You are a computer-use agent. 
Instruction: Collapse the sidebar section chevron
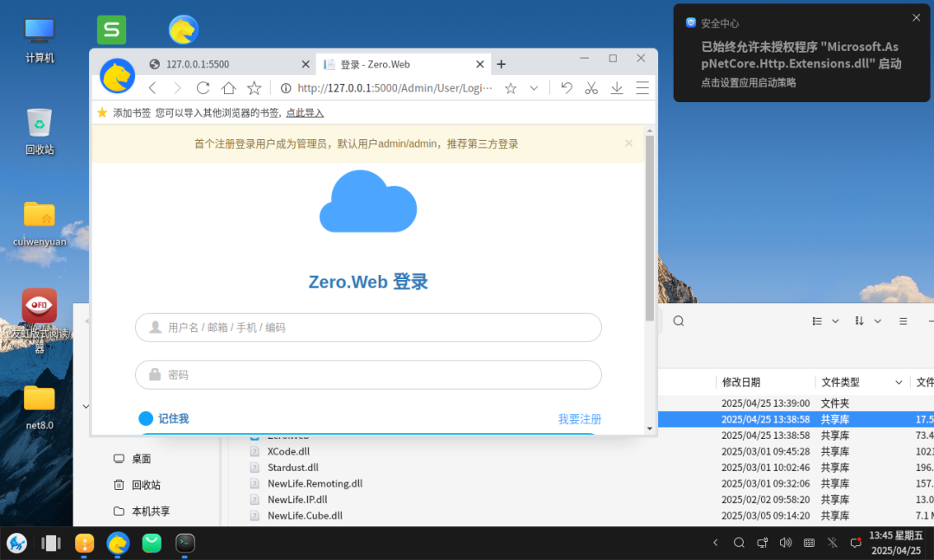pos(86,406)
